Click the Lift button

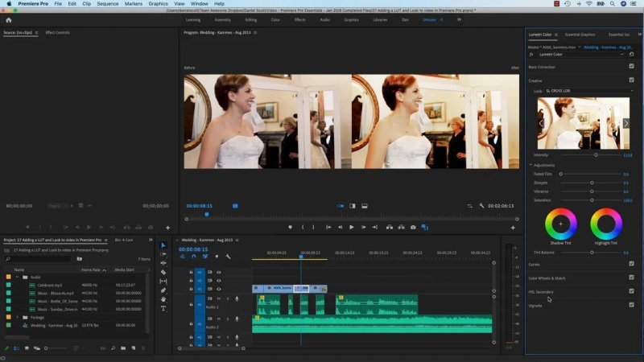[390, 227]
